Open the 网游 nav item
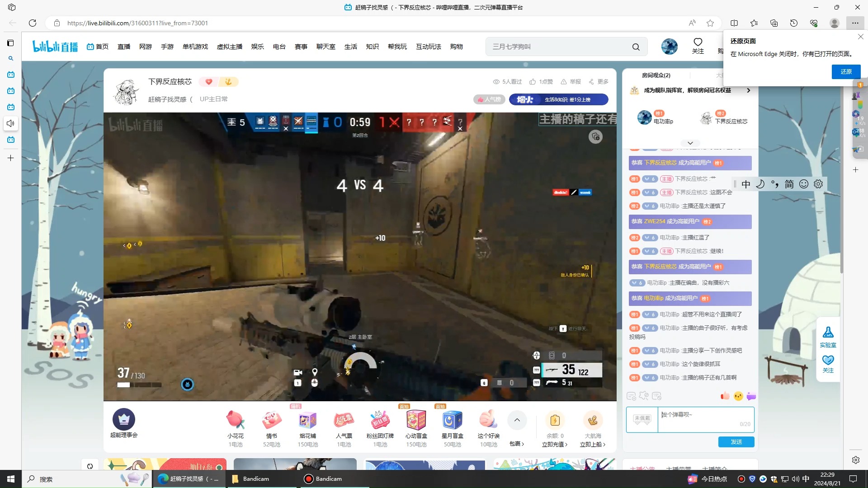The width and height of the screenshot is (868, 488). tap(146, 47)
